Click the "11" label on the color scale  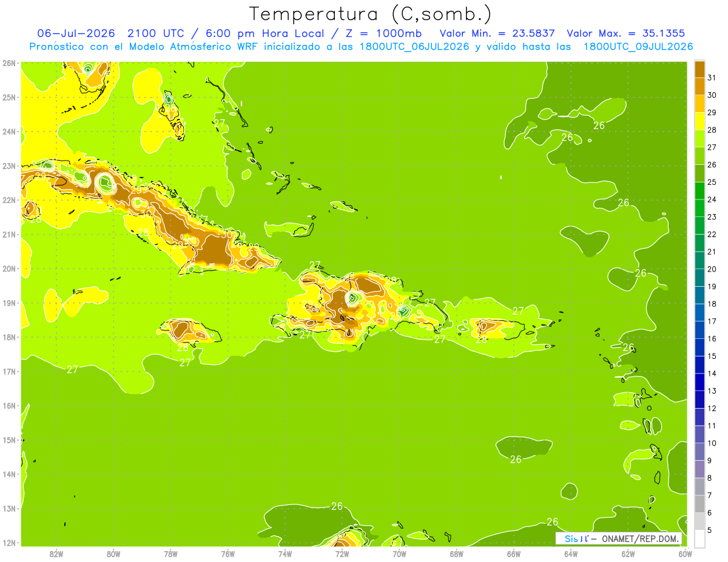coord(712,426)
